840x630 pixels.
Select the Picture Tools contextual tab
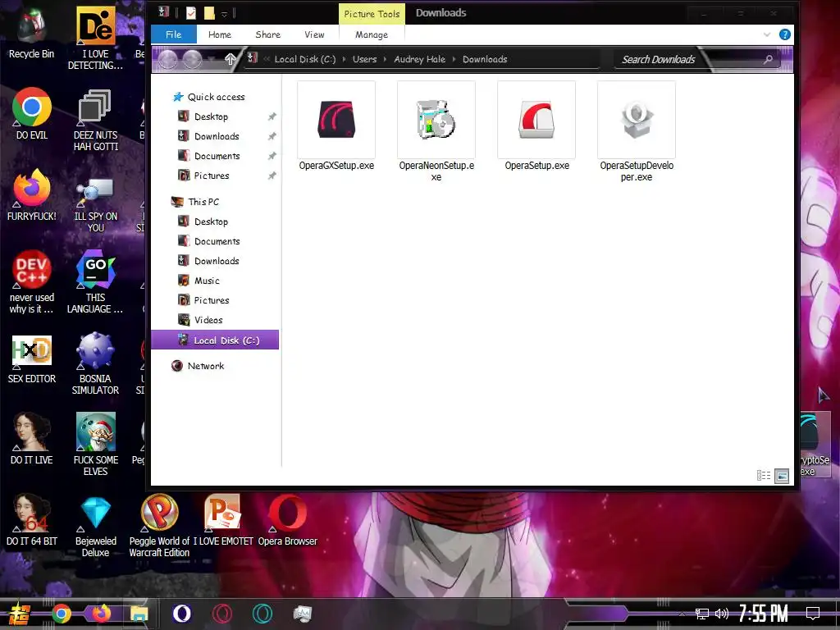pyautogui.click(x=372, y=14)
